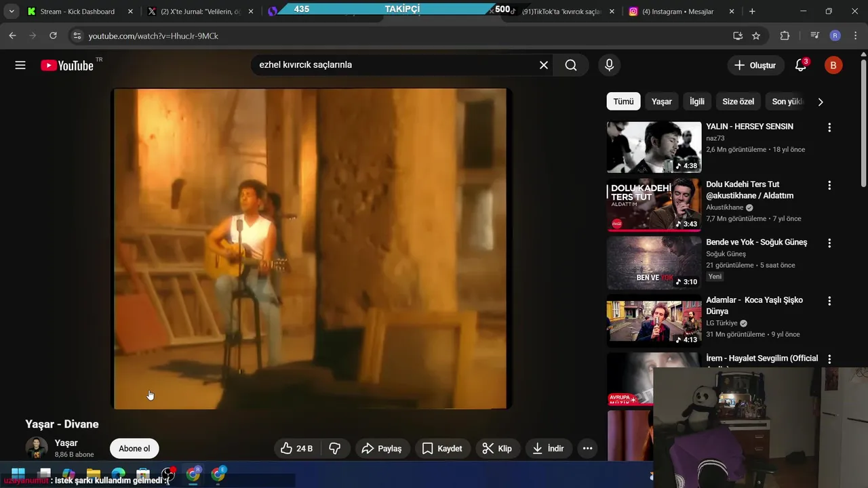Screen dimensions: 868x488
Task: Click the Kaydet save button
Action: click(x=442, y=449)
